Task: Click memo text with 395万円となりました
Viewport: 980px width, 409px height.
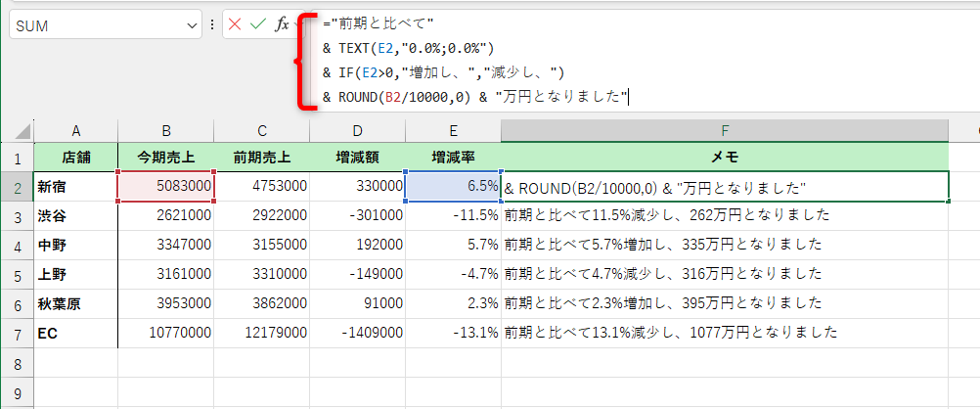Action: click(662, 304)
